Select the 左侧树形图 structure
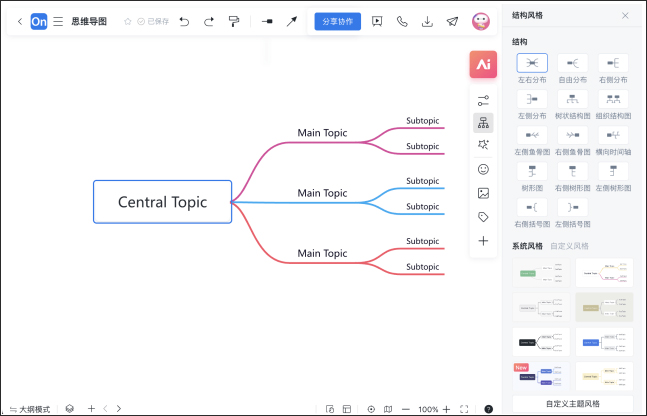This screenshot has width=647, height=416. [x=613, y=171]
